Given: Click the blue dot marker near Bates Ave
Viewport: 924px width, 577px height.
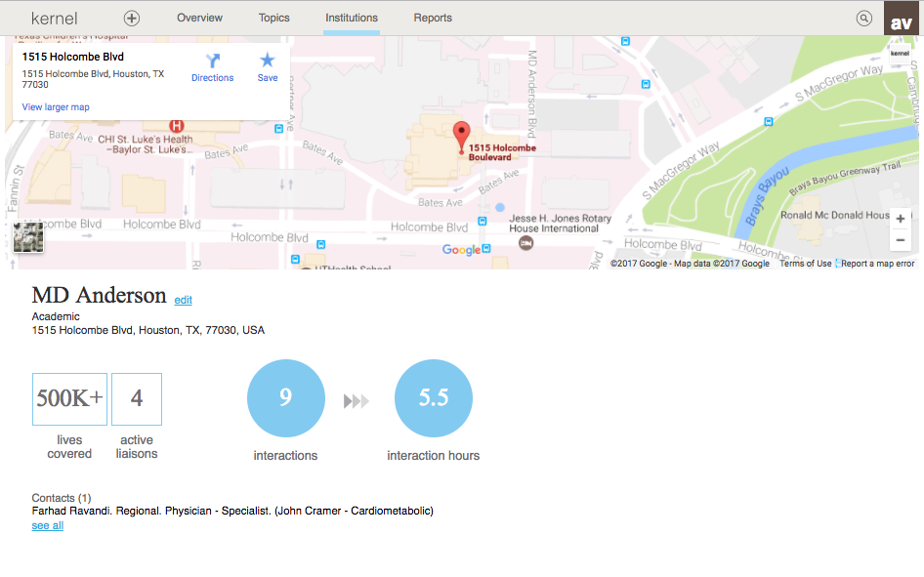Looking at the screenshot, I should pyautogui.click(x=500, y=207).
